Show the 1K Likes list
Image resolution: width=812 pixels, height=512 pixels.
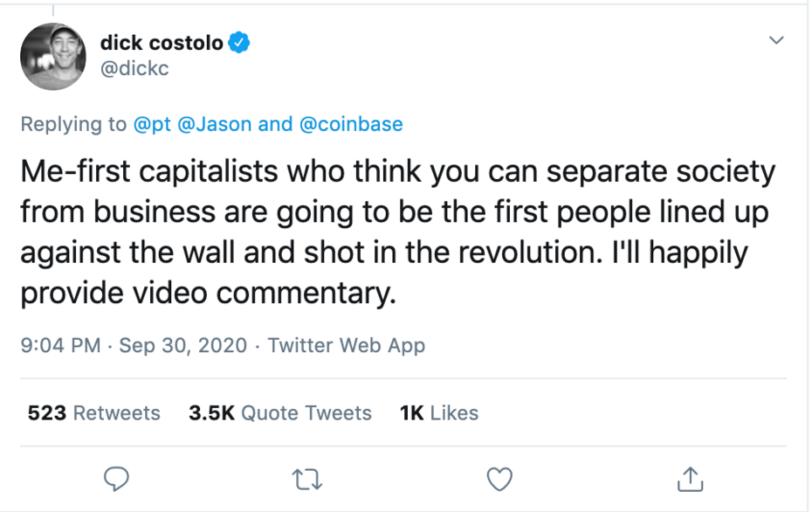tap(438, 412)
